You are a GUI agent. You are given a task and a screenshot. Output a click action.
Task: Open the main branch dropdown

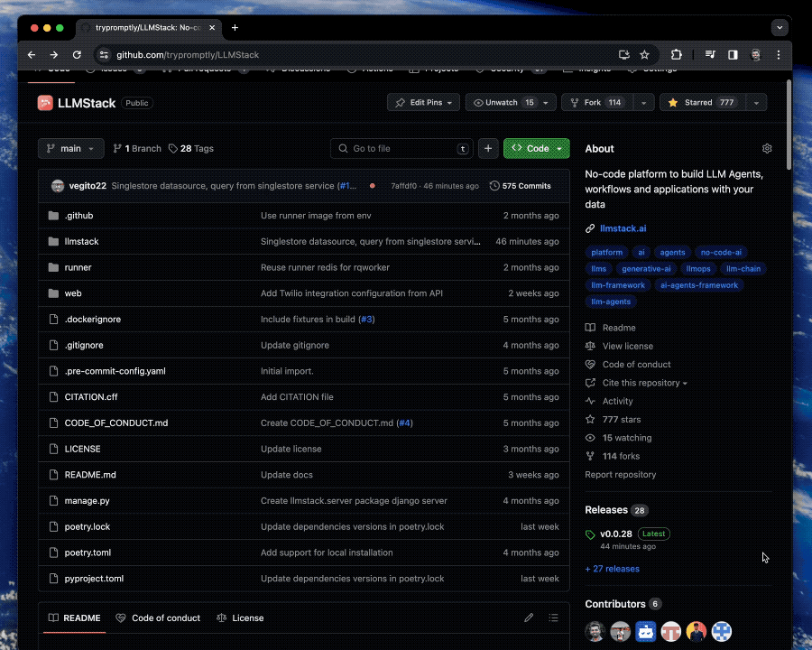[x=70, y=148]
